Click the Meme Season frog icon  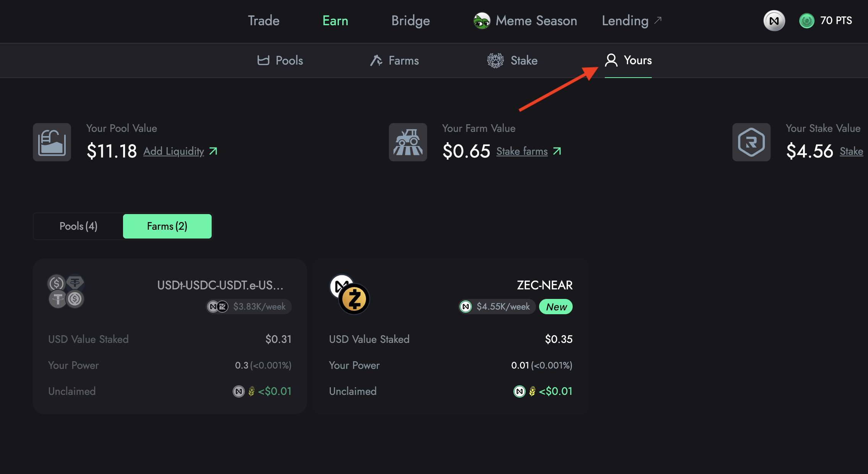pos(482,21)
